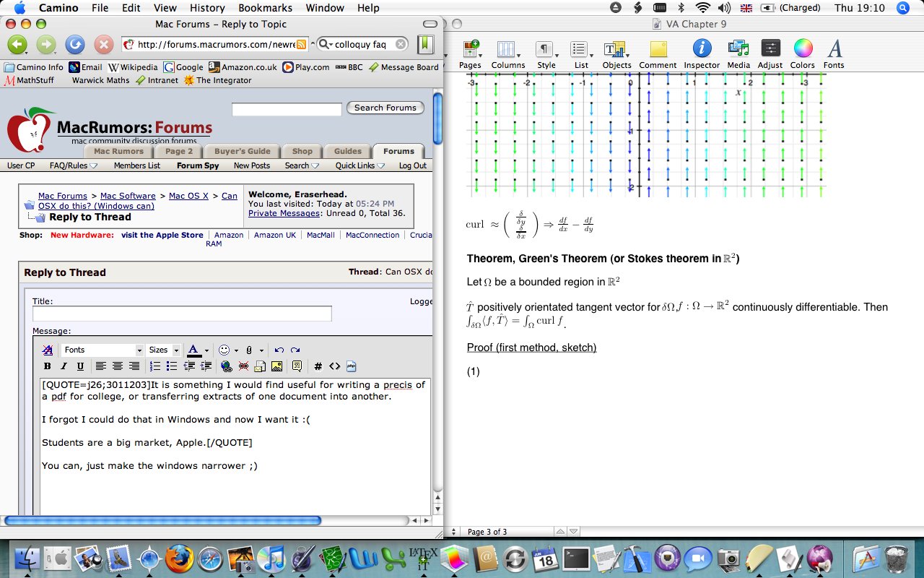Open Columns menu in Pages toolbar

coord(508,54)
